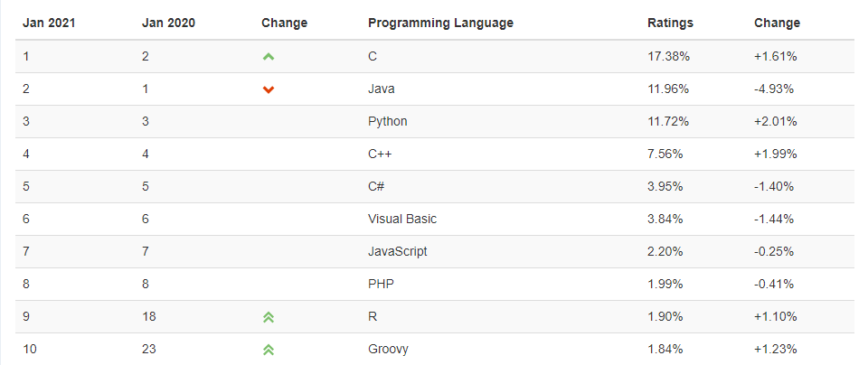Select the Groovy language name
Screen dimensions: 868x365
click(x=388, y=350)
